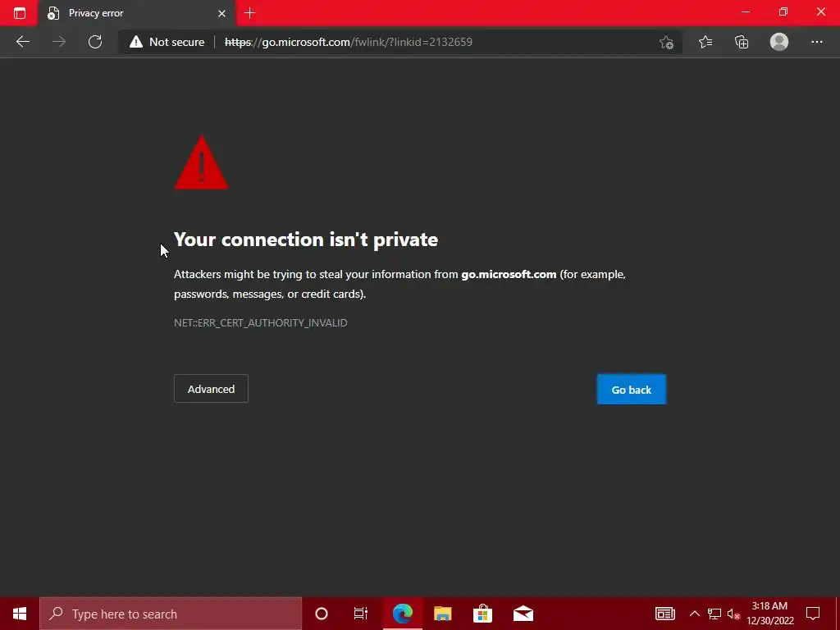Open the clock showing 3:18 AM
The height and width of the screenshot is (630, 840).
pyautogui.click(x=769, y=614)
